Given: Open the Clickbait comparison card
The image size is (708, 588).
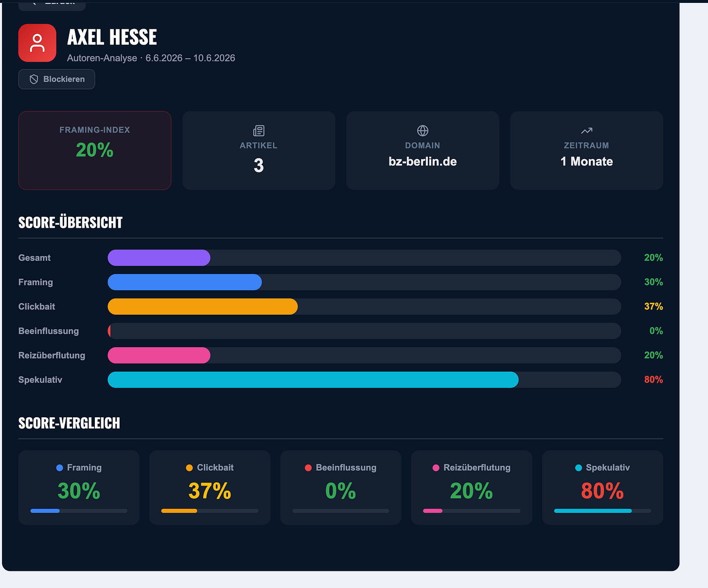Looking at the screenshot, I should coord(210,487).
